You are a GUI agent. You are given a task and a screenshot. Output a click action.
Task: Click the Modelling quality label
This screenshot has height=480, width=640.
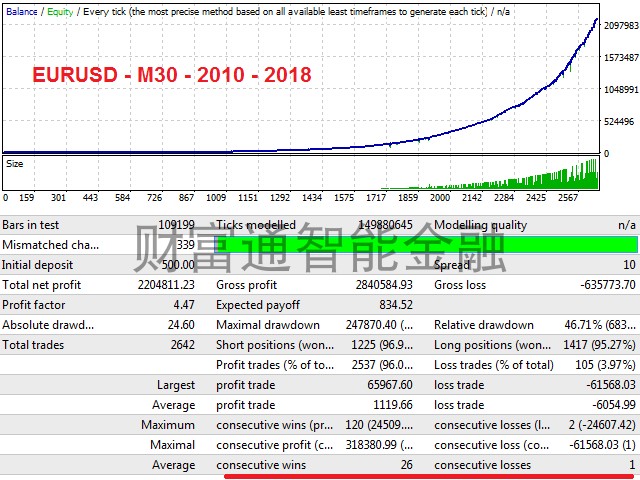pos(480,225)
